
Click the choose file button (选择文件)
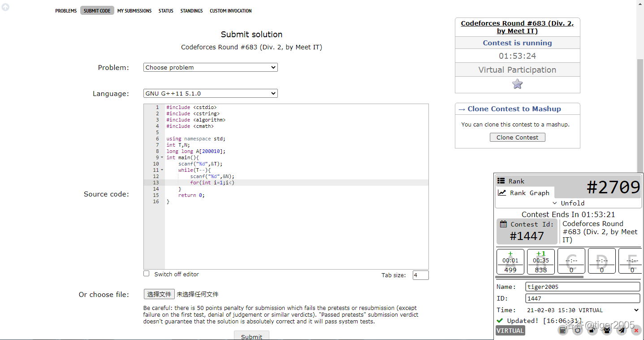(x=159, y=294)
